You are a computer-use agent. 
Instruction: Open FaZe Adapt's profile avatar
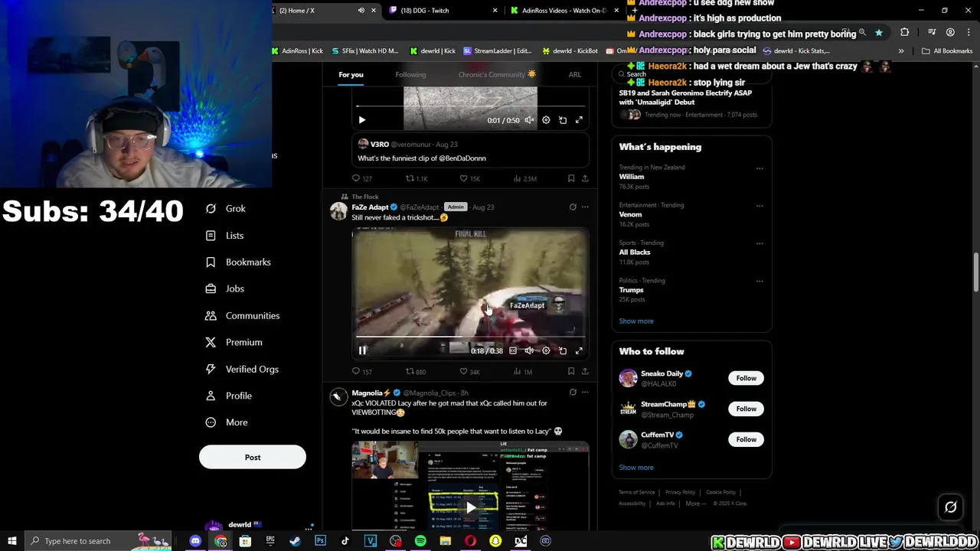pos(338,211)
